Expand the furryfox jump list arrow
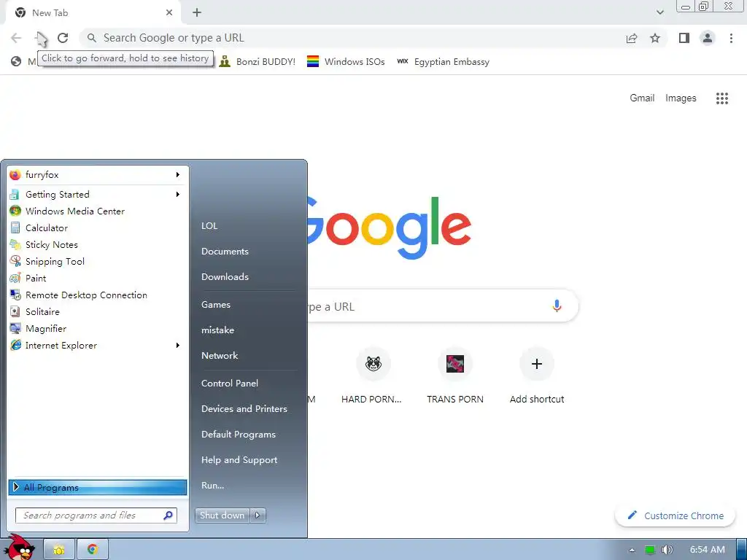This screenshot has width=747, height=560. pyautogui.click(x=178, y=175)
